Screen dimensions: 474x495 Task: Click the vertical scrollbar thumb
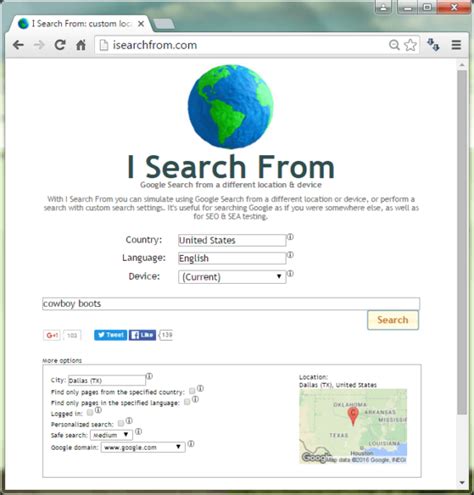pos(462,242)
